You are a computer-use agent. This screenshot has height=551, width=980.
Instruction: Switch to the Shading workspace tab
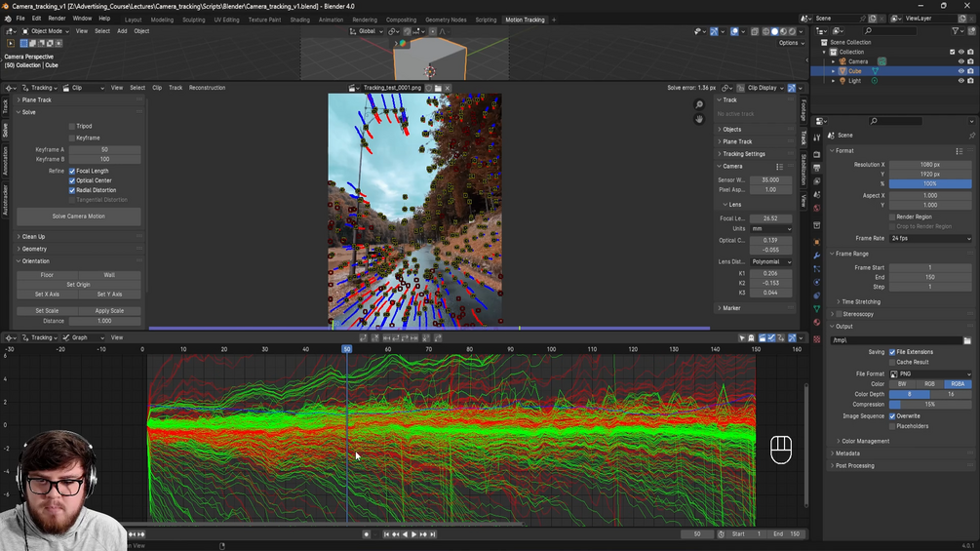pos(299,20)
